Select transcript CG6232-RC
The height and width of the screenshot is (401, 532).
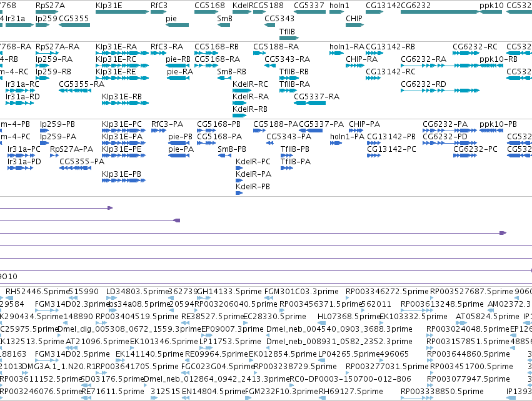click(x=466, y=53)
